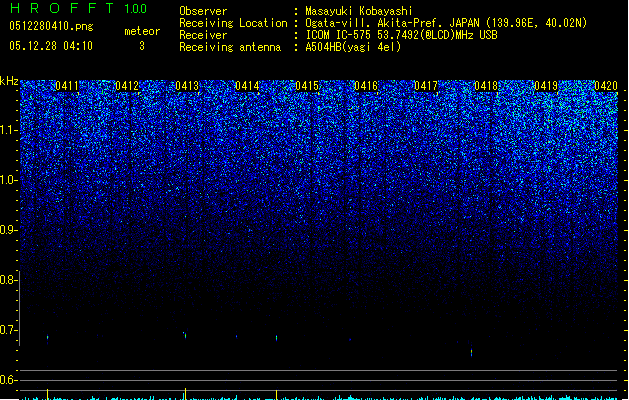Screen dimensions: 629x400
Task: Click the 'Receiving antenna' label
Action: 230,47
